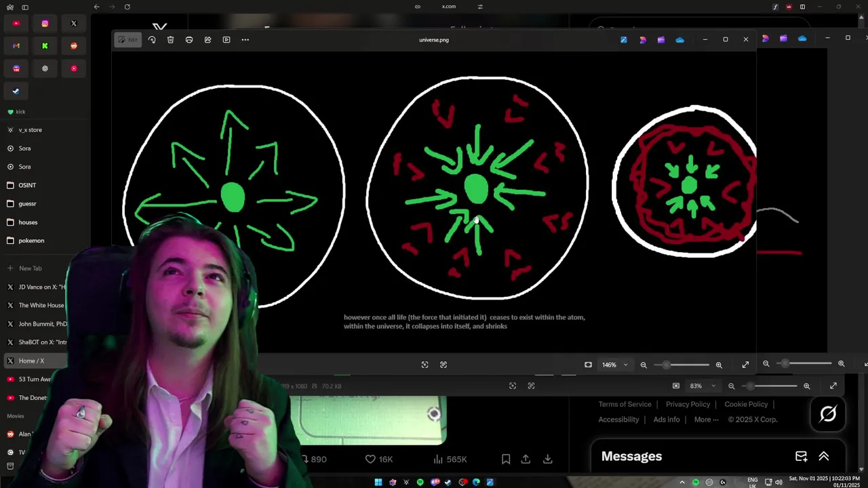868x488 pixels.
Task: Toggle split view in the browser
Action: click(x=802, y=7)
